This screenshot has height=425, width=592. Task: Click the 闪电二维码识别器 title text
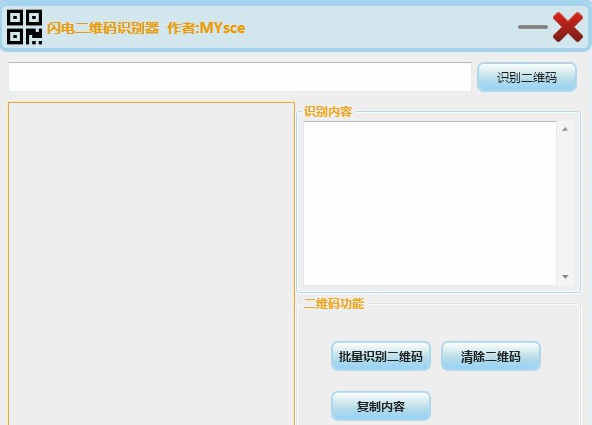(103, 28)
